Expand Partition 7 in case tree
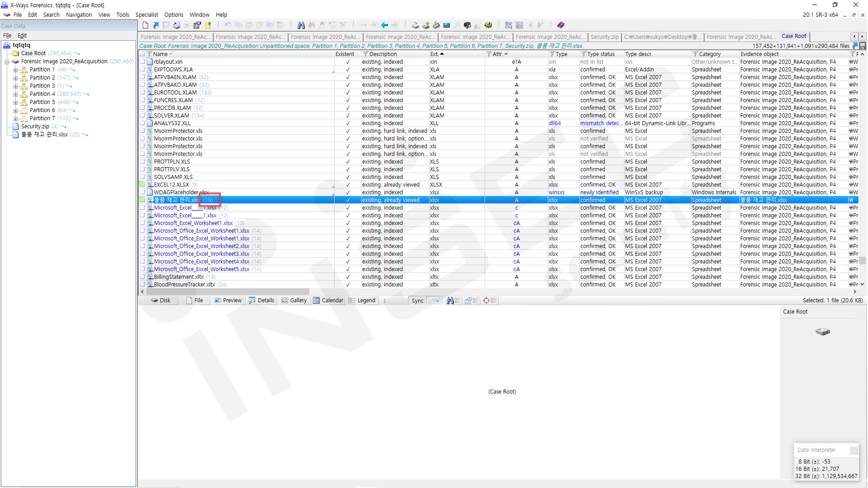Image resolution: width=868 pixels, height=488 pixels. pyautogui.click(x=16, y=118)
